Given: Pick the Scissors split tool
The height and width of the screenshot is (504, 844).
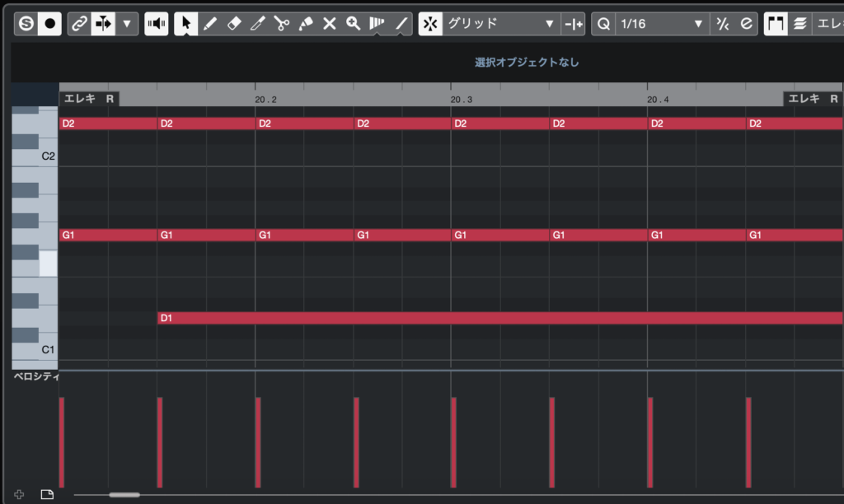Looking at the screenshot, I should tap(281, 24).
